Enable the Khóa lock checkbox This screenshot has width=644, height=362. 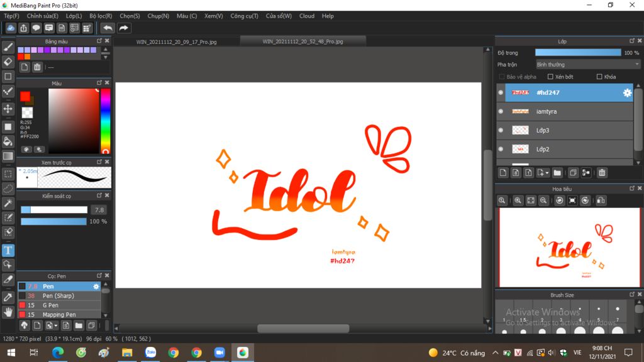coord(599,77)
